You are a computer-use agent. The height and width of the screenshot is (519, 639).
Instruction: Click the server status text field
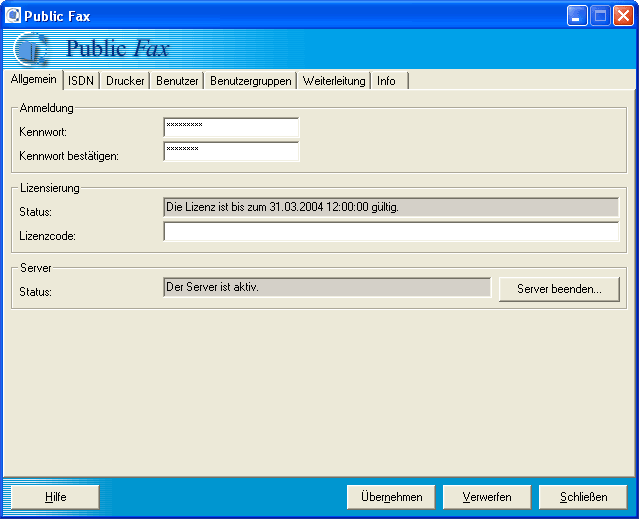coord(327,288)
